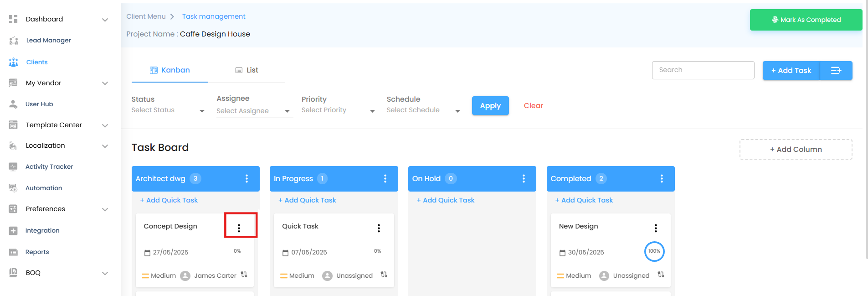Viewport: 868px width, 296px height.
Task: Click the Add Task button
Action: (x=791, y=71)
